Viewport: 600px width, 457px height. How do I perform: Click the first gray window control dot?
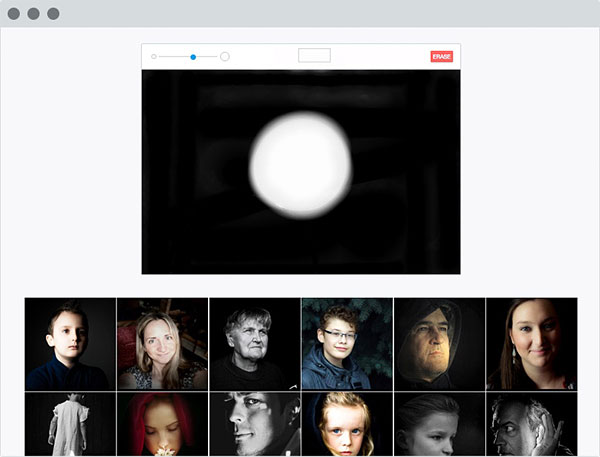[x=15, y=14]
